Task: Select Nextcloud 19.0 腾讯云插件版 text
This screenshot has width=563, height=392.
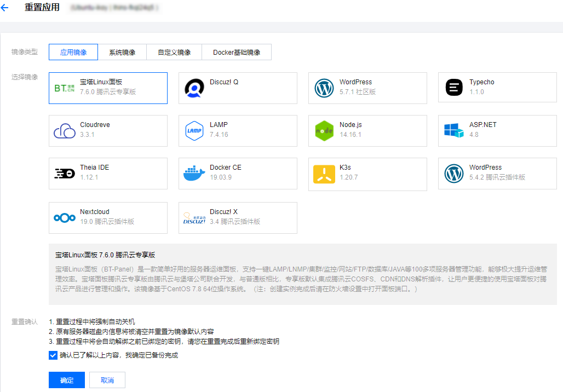Action: tap(107, 222)
